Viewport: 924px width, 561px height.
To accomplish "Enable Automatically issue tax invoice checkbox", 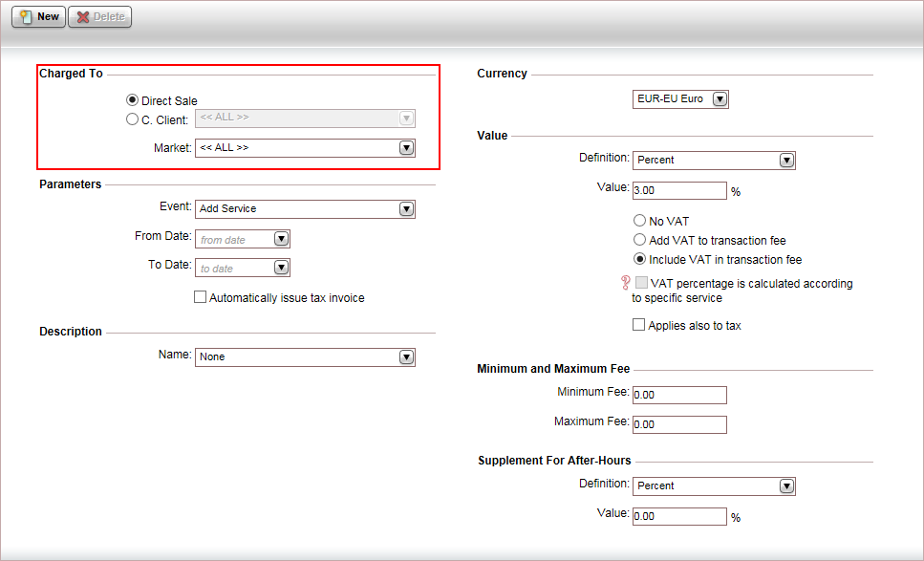I will click(x=201, y=297).
